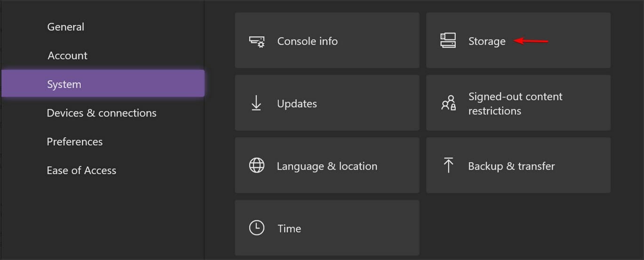Open the Preferences category
This screenshot has width=644, height=260.
[75, 142]
